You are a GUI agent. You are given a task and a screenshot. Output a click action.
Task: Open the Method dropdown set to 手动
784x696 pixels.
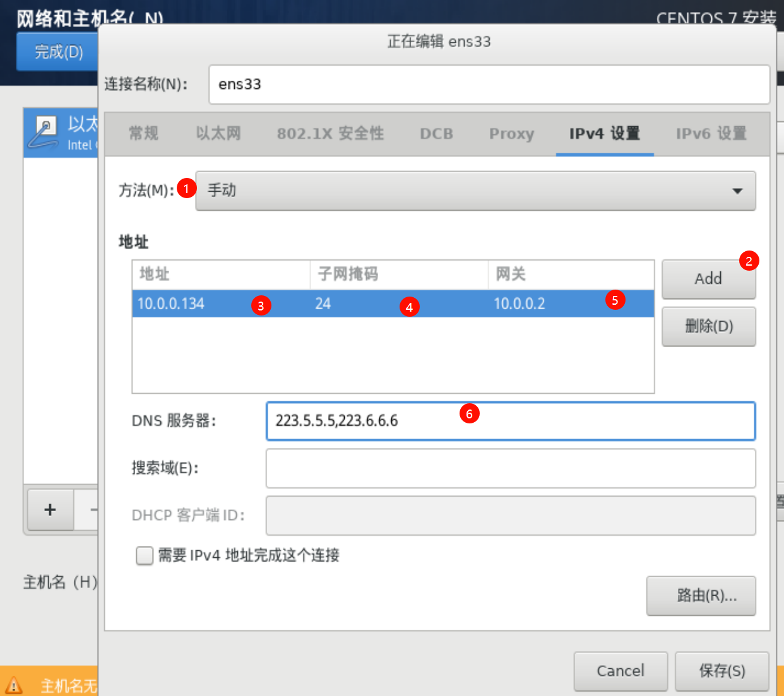coord(475,191)
